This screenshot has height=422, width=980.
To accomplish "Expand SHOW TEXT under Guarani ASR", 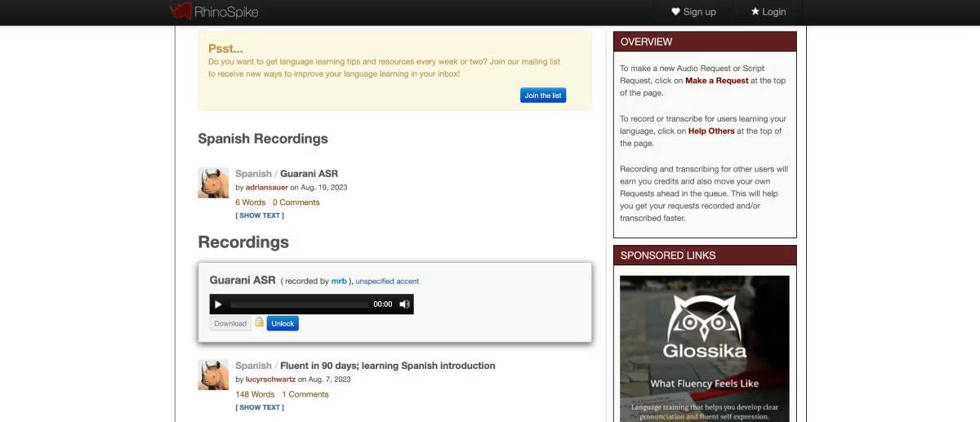I will (x=260, y=215).
